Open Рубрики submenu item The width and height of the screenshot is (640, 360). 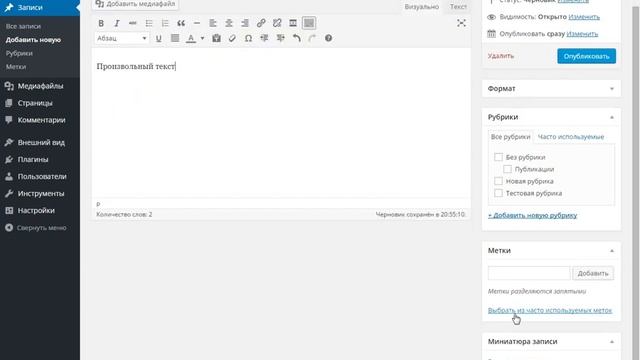point(19,53)
